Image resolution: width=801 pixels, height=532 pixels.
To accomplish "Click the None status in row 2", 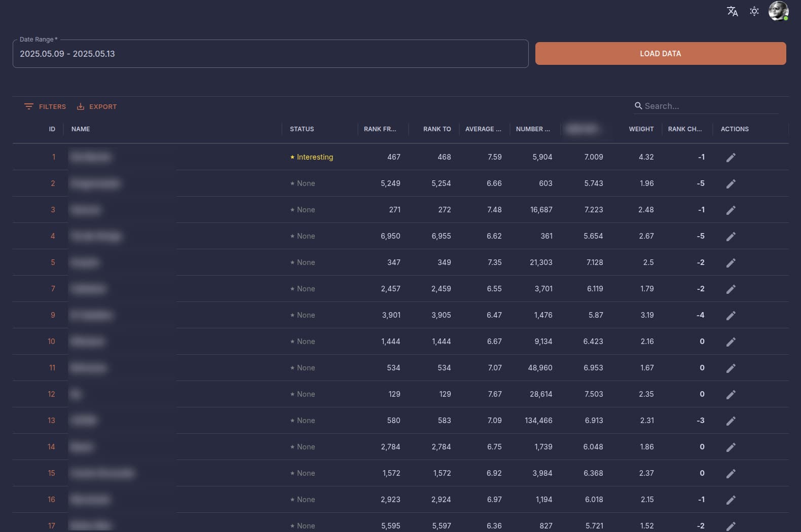I will (302, 183).
